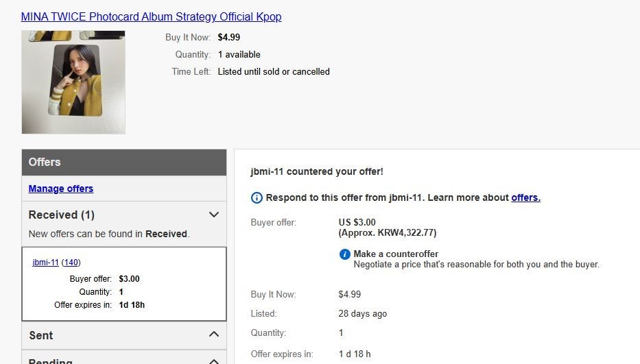Click the US $3.00 buyer offer amount

pyautogui.click(x=357, y=222)
